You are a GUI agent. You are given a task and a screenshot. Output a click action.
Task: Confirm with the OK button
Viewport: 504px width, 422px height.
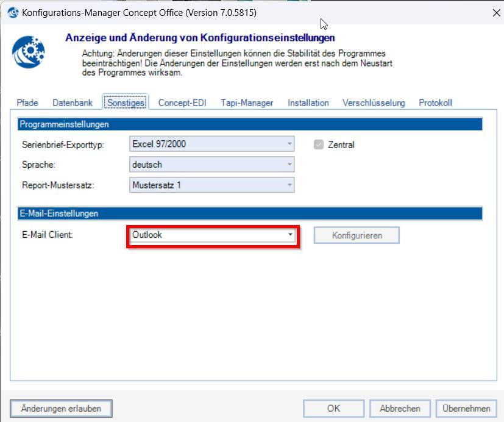coord(333,408)
